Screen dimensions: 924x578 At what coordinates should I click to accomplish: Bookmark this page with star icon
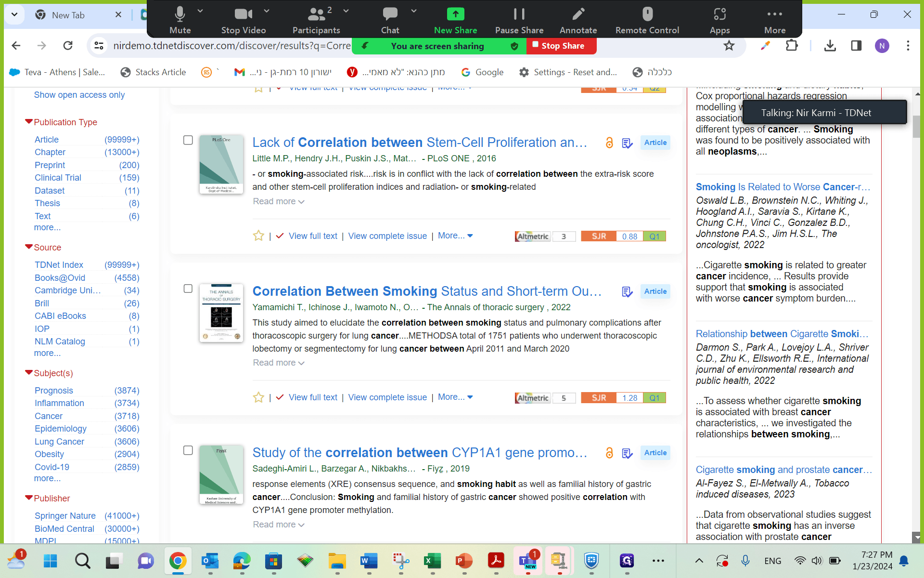pos(729,46)
